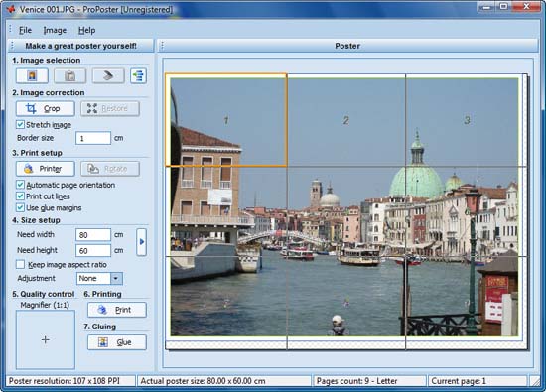Click the menu bar grip handle
The image size is (546, 392).
11,30
